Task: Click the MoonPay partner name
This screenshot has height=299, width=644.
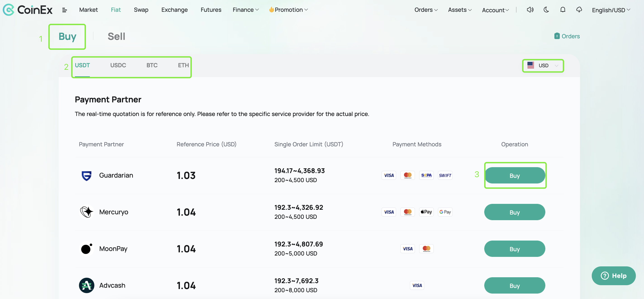Action: click(113, 249)
